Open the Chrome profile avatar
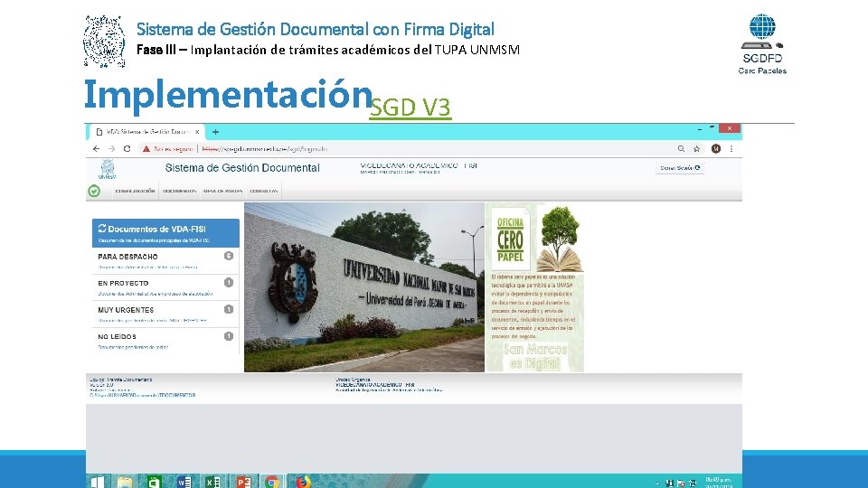 click(716, 149)
